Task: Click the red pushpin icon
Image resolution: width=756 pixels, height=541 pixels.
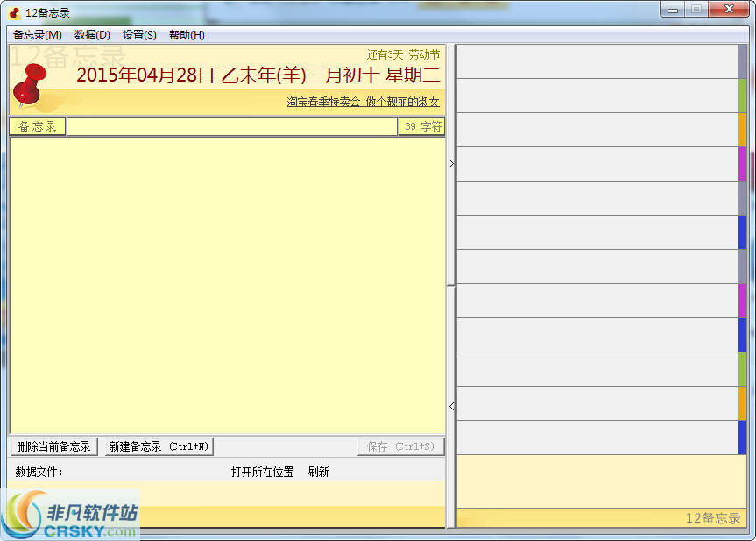Action: pos(28,83)
